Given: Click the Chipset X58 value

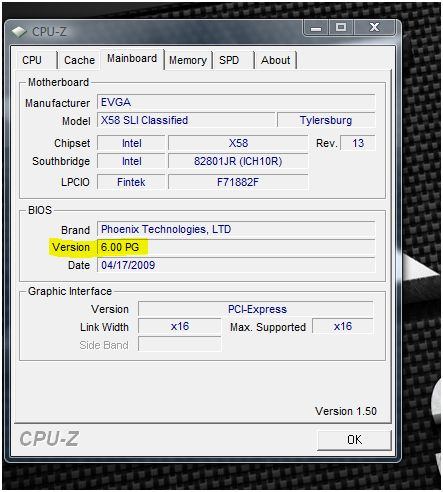Looking at the screenshot, I should [238, 143].
